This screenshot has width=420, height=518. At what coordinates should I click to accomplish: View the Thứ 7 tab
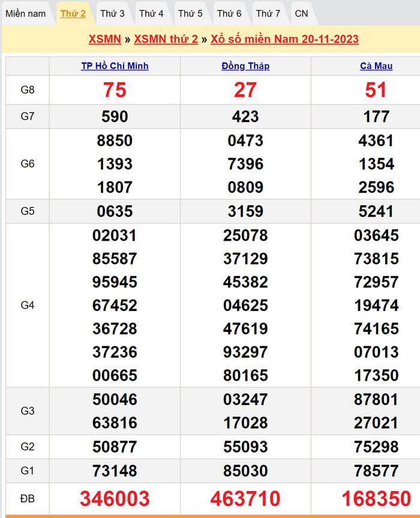coord(268,13)
